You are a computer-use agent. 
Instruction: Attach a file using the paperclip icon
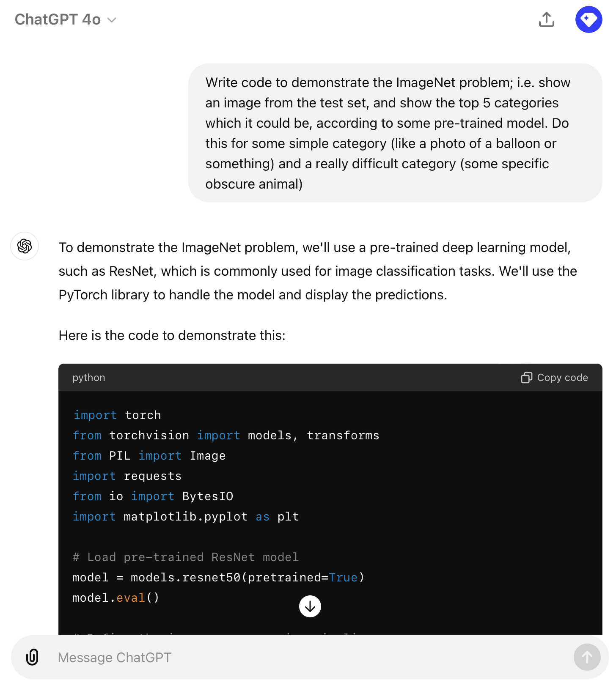pyautogui.click(x=32, y=657)
